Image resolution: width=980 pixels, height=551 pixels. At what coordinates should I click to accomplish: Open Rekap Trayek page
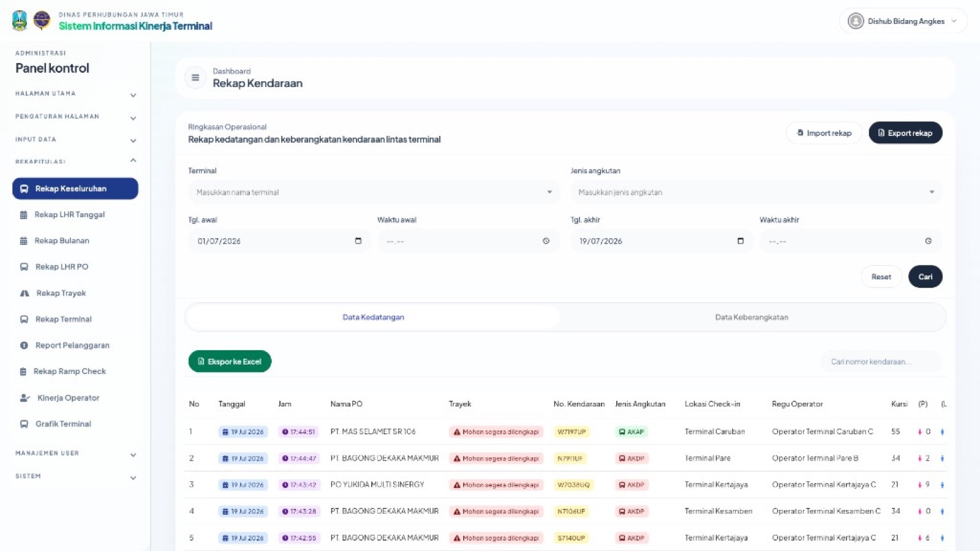[x=61, y=293]
